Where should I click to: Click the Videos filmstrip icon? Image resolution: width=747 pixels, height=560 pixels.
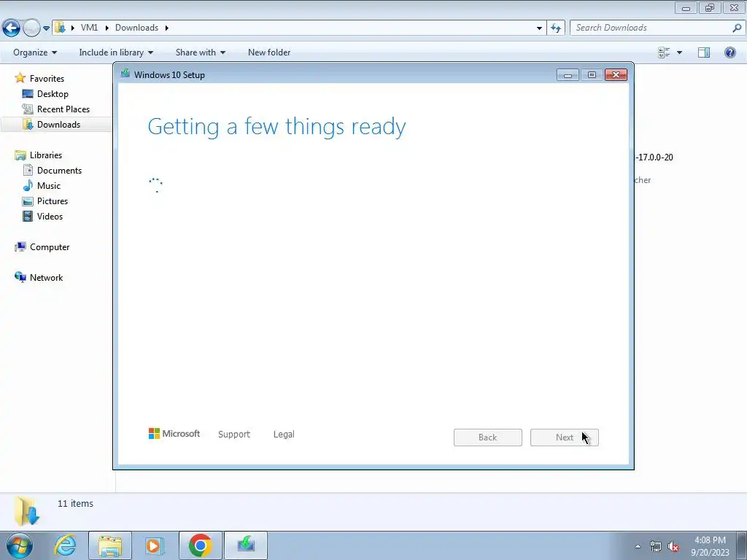tap(28, 216)
